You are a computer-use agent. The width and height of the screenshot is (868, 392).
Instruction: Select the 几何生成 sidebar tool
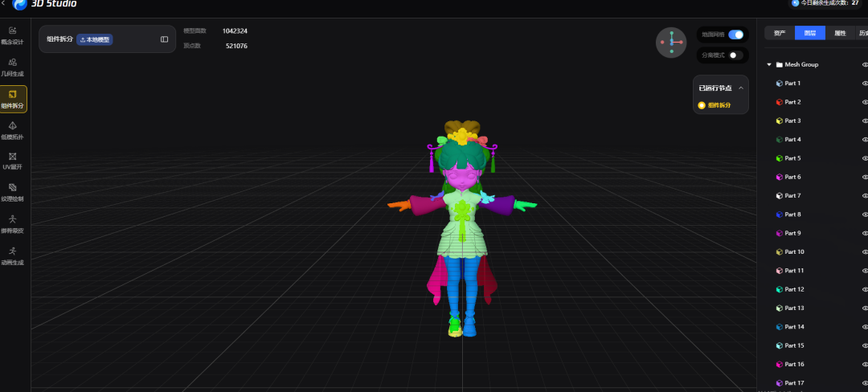click(13, 67)
